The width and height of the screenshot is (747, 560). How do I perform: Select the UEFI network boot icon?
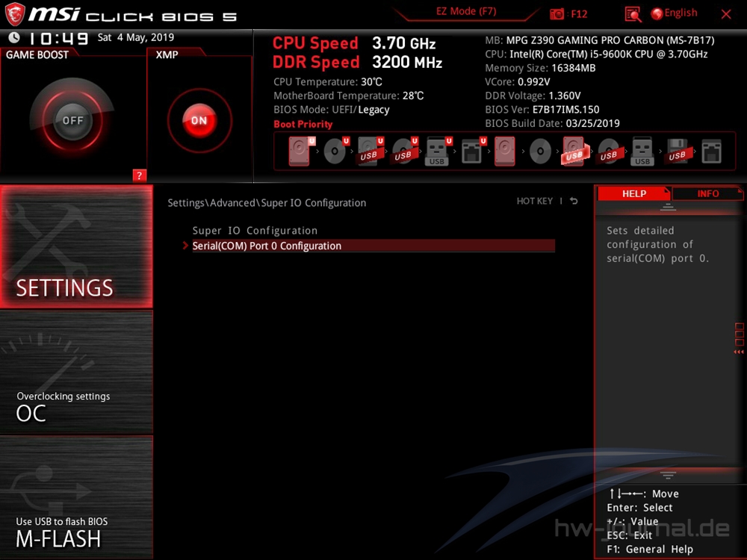coord(474,152)
